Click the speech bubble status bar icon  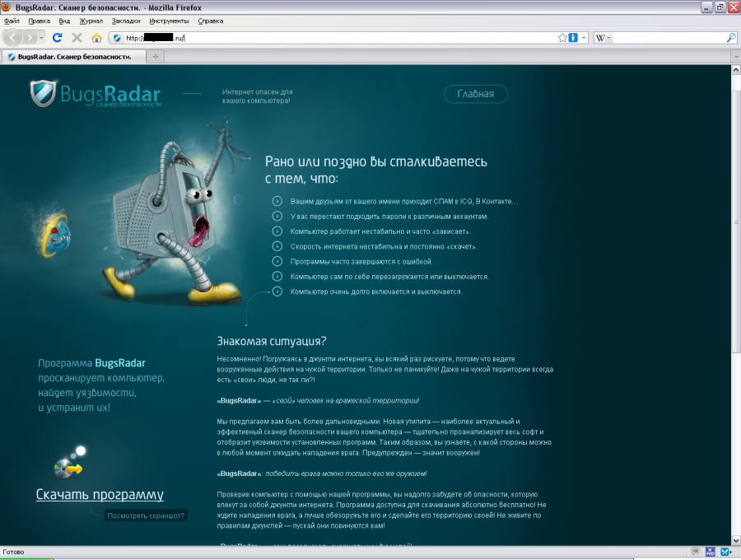click(696, 552)
